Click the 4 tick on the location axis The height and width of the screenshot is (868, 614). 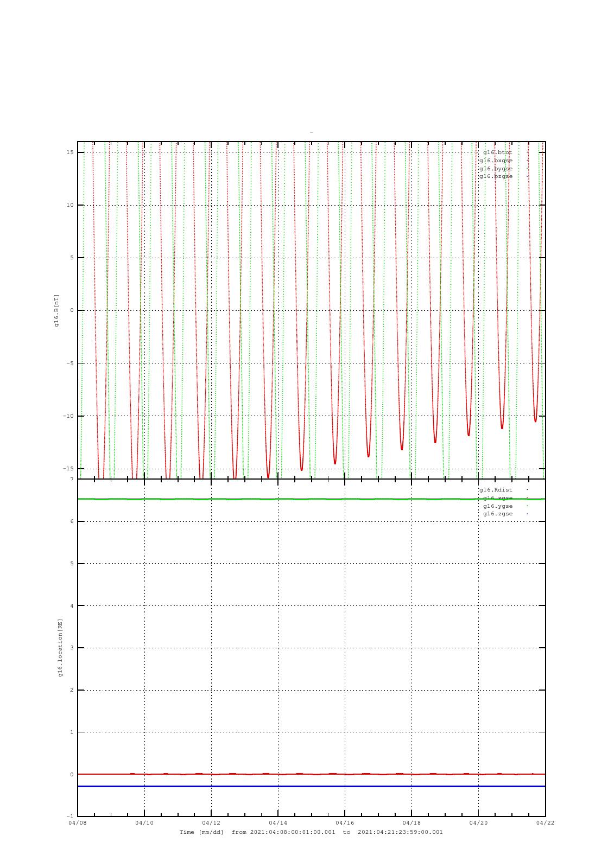point(72,606)
